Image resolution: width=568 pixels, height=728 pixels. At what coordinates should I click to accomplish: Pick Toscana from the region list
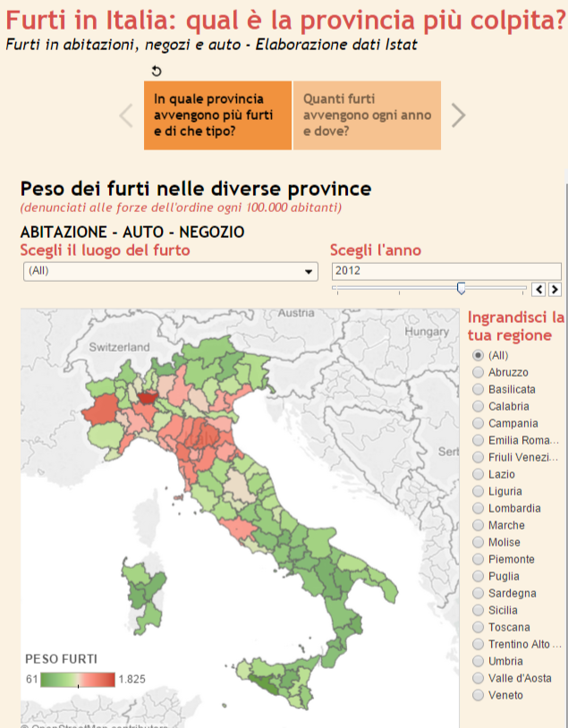coord(478,627)
